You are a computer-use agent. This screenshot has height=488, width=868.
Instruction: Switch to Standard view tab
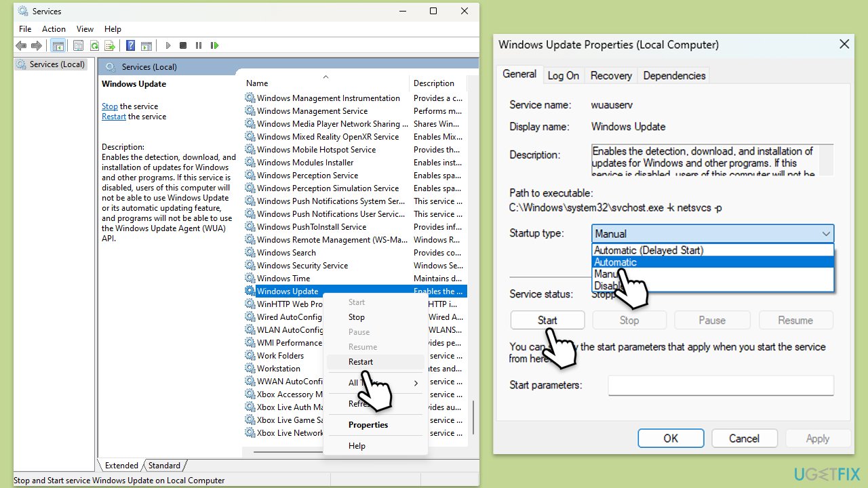point(164,466)
